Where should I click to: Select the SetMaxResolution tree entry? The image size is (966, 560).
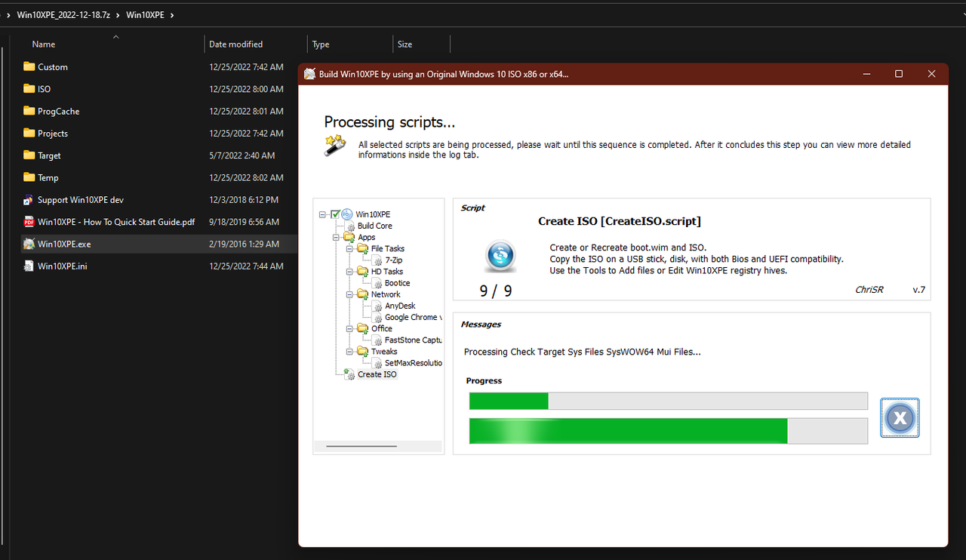[x=414, y=363]
